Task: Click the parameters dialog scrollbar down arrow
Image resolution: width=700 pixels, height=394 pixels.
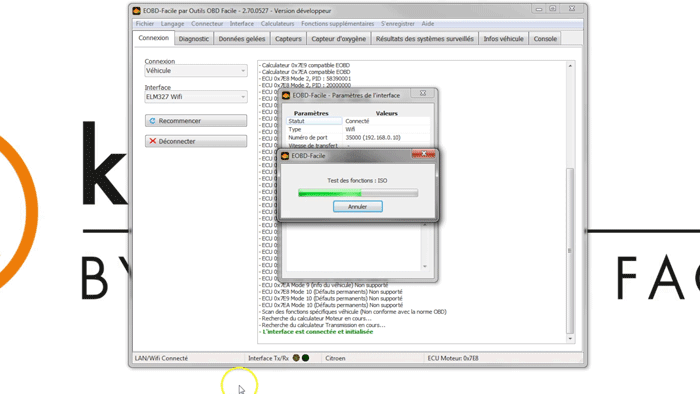Action: [x=425, y=266]
